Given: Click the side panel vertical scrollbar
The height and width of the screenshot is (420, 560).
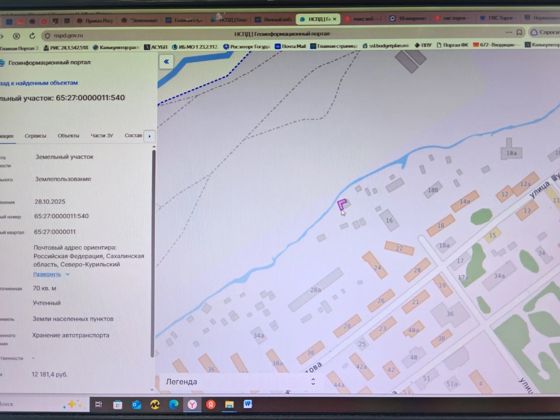Looking at the screenshot, I should 154,253.
